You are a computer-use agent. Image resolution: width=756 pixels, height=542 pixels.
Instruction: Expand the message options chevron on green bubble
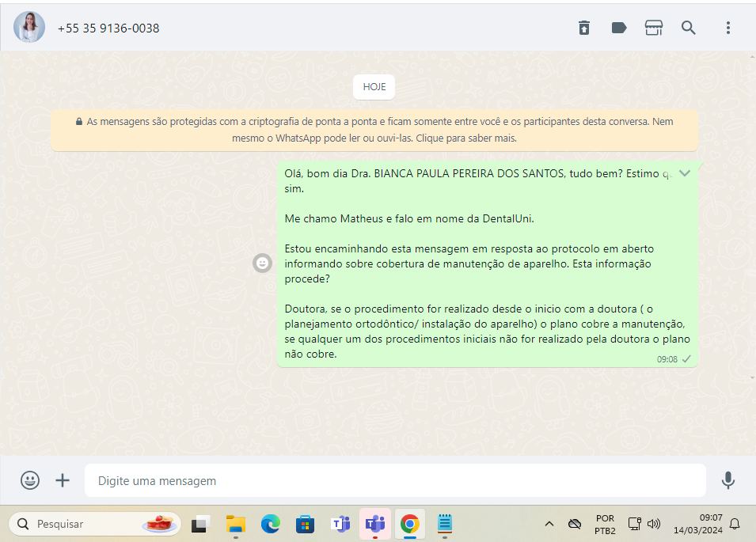click(x=685, y=173)
